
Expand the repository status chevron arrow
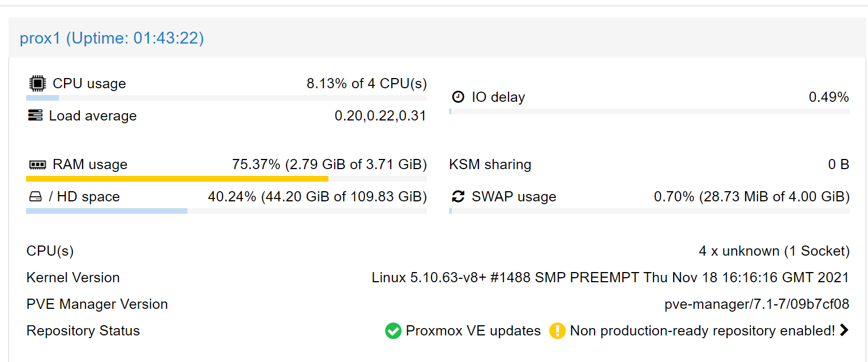tap(844, 330)
